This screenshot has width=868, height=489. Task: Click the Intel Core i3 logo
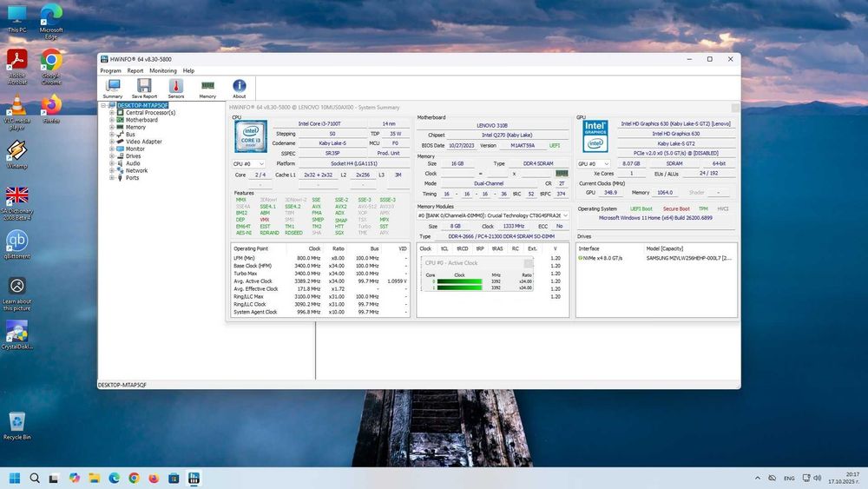coord(250,136)
